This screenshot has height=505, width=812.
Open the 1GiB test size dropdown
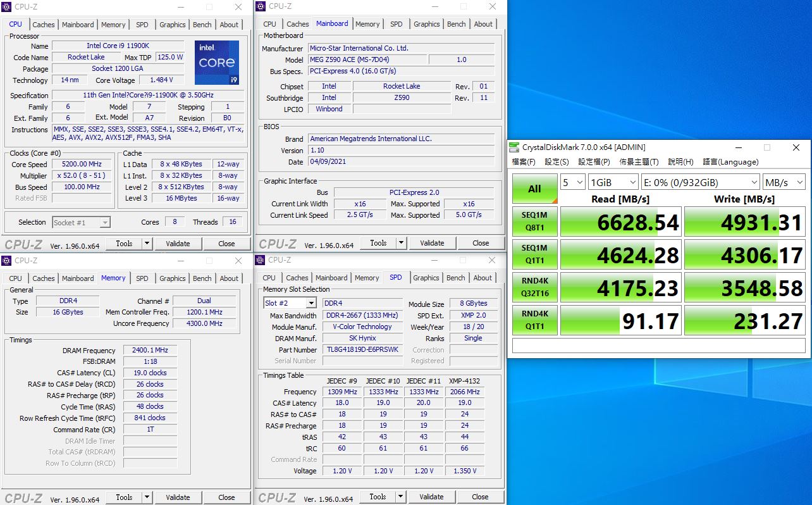pyautogui.click(x=612, y=182)
